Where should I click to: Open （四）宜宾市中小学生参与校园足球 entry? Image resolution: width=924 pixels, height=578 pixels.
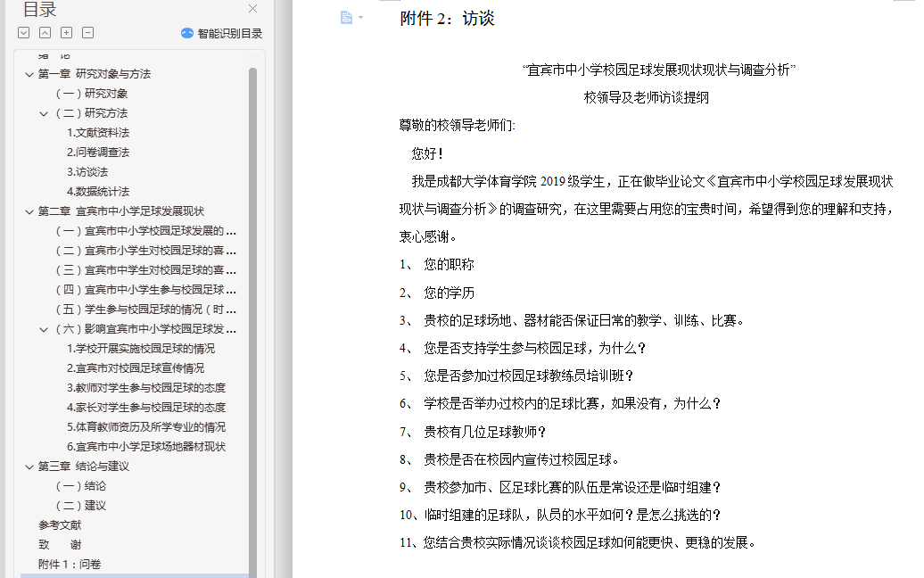[x=145, y=290]
